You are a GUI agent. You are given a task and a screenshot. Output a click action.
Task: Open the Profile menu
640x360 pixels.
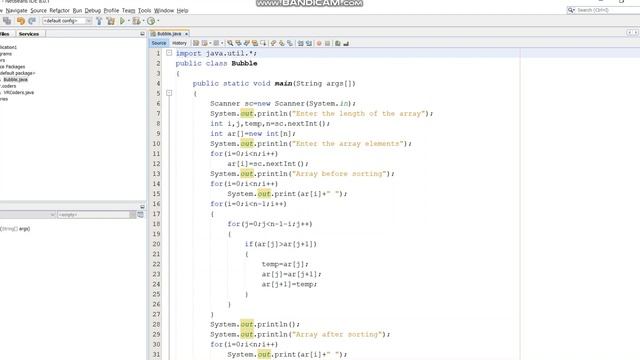[111, 10]
